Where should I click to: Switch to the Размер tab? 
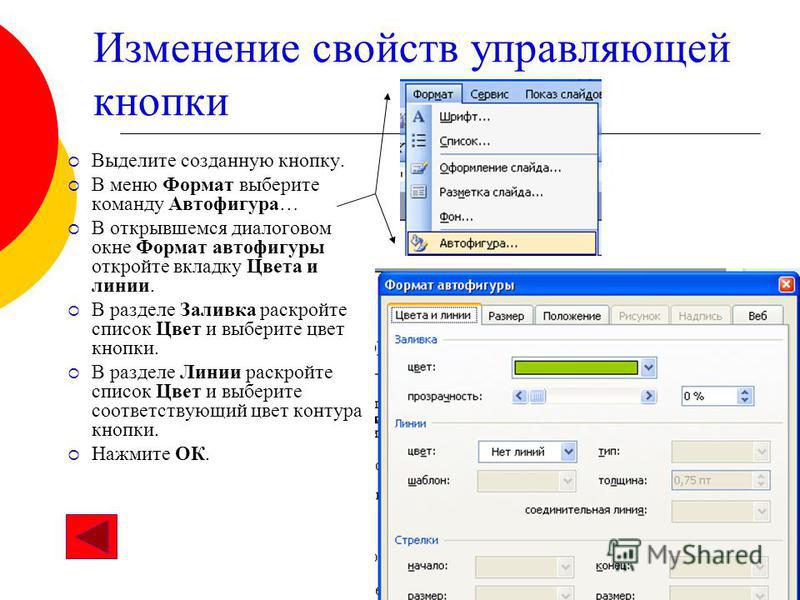coord(506,316)
